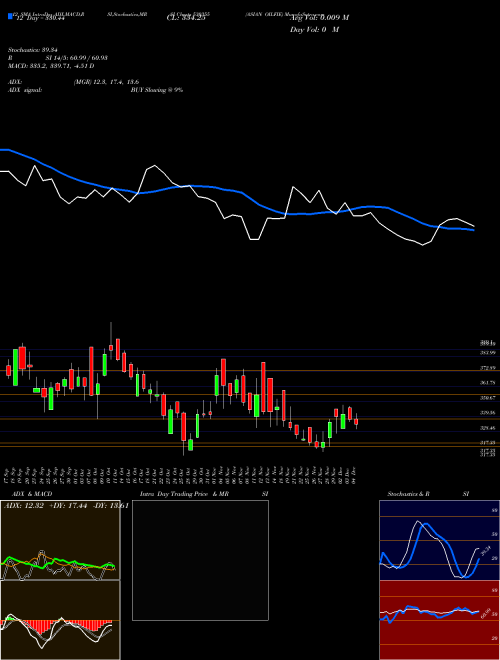
Task: Click the (MGR) 12.3, 17.4, 13.6 values
Action: pyautogui.click(x=106, y=82)
